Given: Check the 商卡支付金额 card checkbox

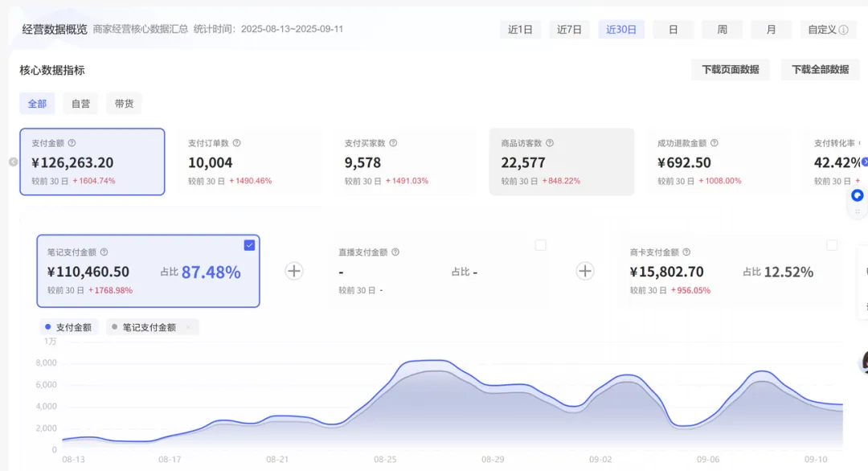Looking at the screenshot, I should pyautogui.click(x=832, y=245).
